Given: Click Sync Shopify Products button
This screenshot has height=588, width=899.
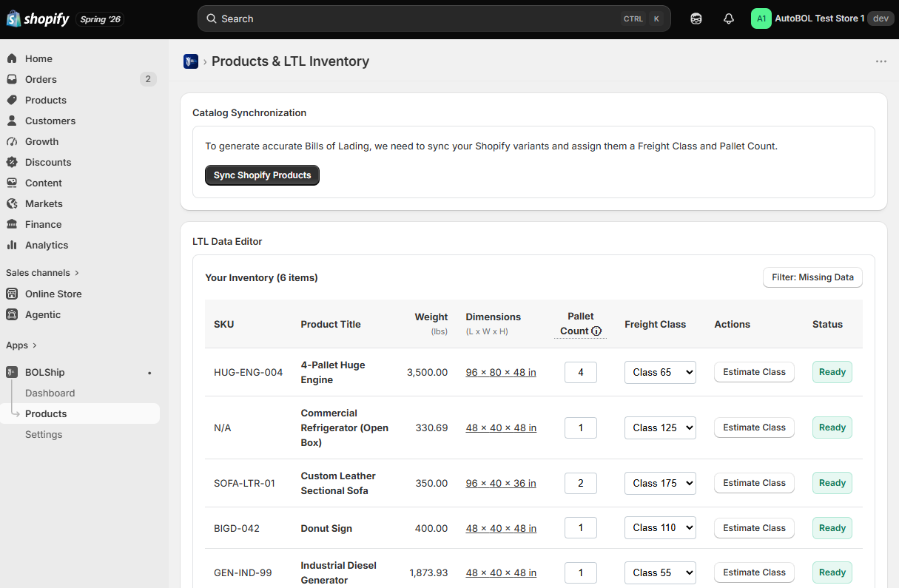Looking at the screenshot, I should [262, 175].
